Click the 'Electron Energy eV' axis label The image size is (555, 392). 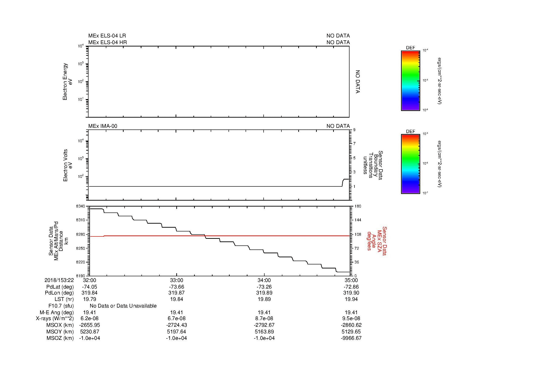click(68, 82)
